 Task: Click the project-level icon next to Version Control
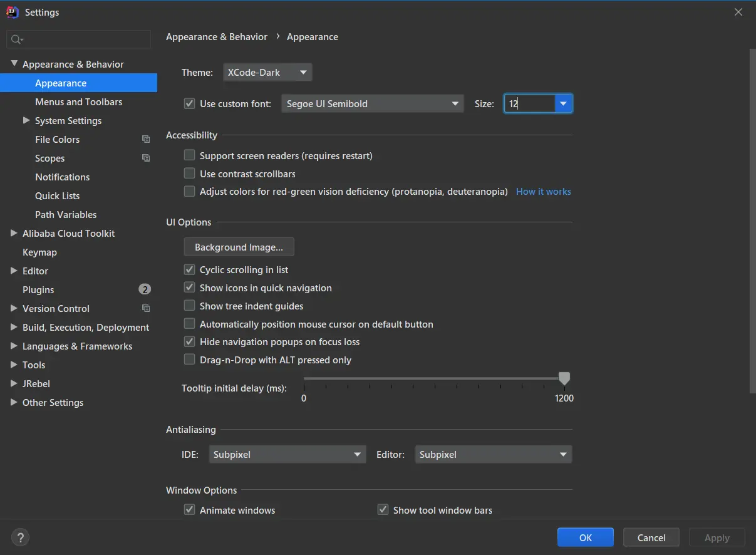[146, 308]
